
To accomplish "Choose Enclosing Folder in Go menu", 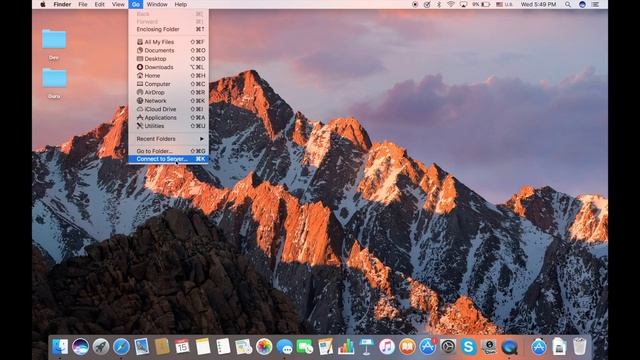I will pyautogui.click(x=168, y=29).
